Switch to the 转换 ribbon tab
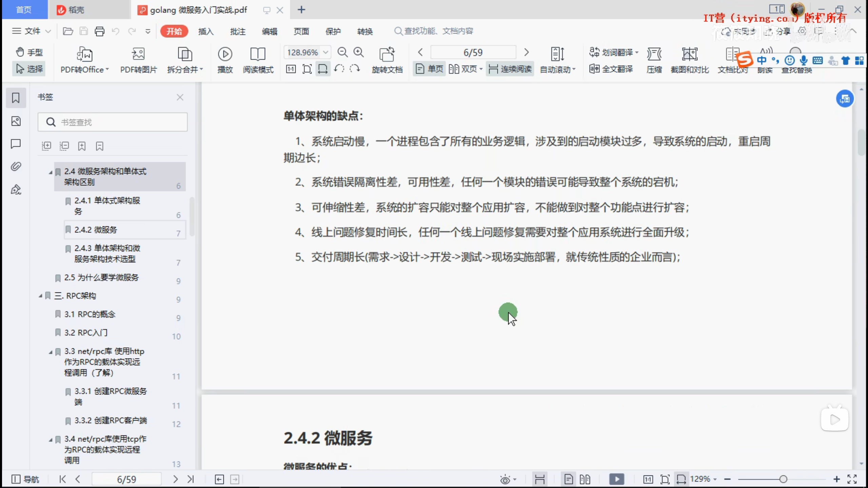The height and width of the screenshot is (488, 868). click(365, 31)
